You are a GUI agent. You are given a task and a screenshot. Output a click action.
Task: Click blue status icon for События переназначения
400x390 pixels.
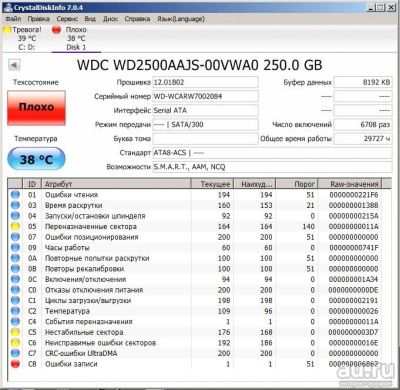(15, 322)
